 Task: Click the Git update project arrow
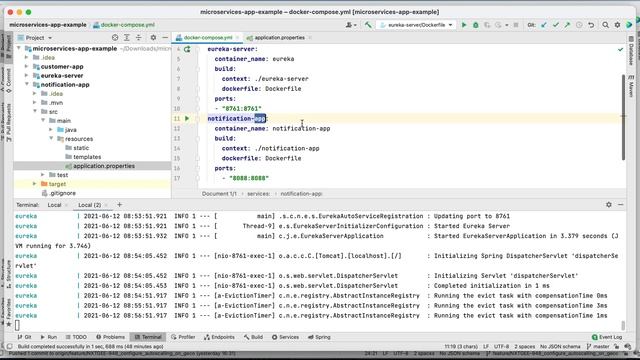click(x=544, y=25)
